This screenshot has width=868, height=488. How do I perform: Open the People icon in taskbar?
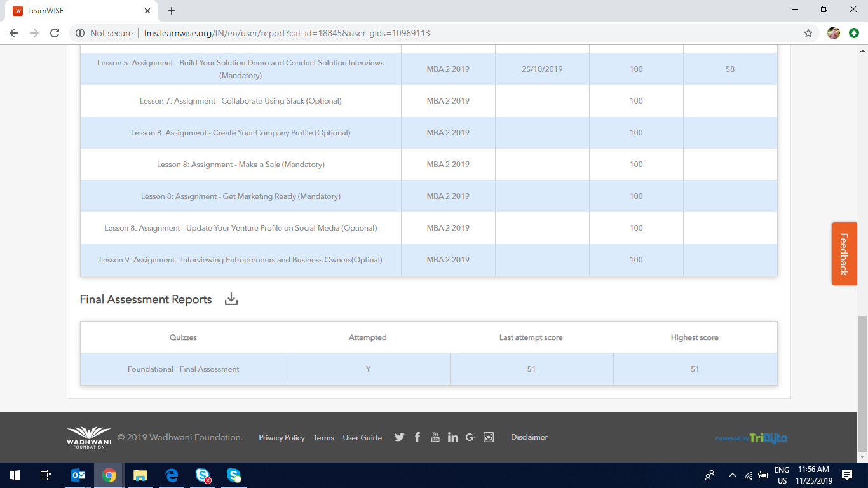point(710,475)
